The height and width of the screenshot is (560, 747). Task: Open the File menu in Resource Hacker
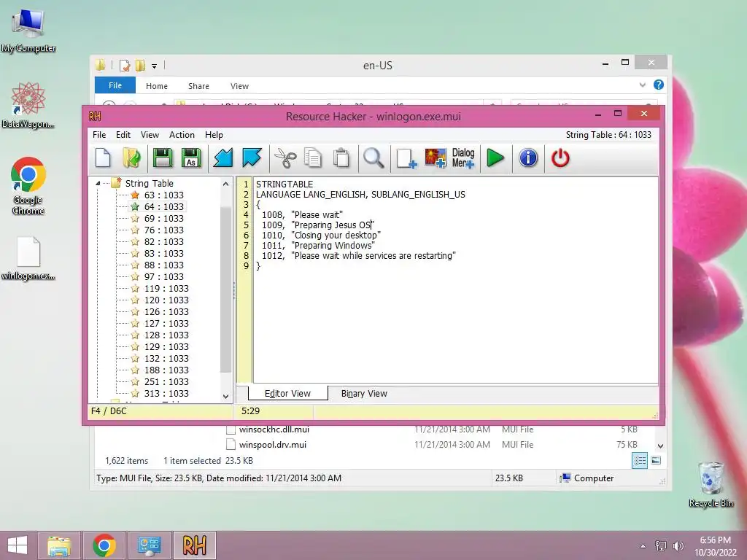point(99,135)
